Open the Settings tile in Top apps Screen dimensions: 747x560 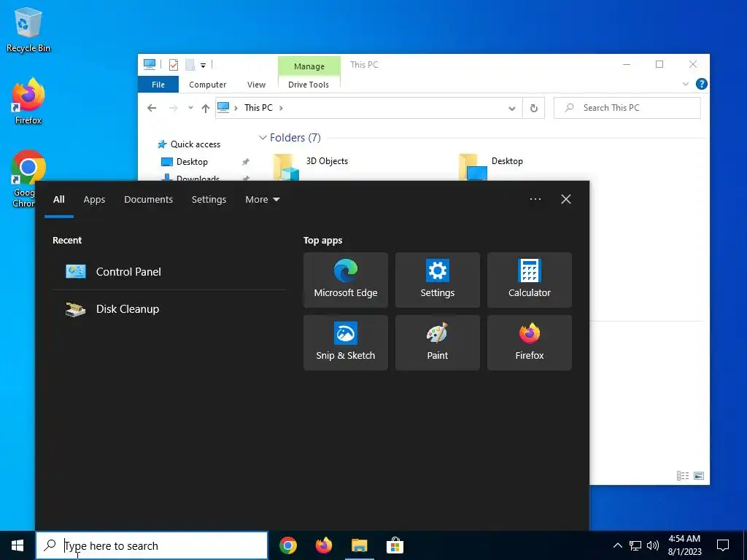click(x=438, y=280)
